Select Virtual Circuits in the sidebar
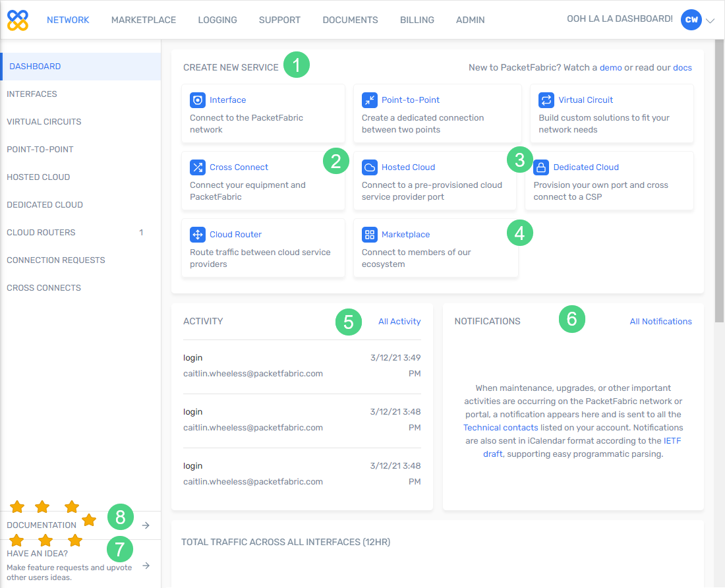 coord(80,121)
